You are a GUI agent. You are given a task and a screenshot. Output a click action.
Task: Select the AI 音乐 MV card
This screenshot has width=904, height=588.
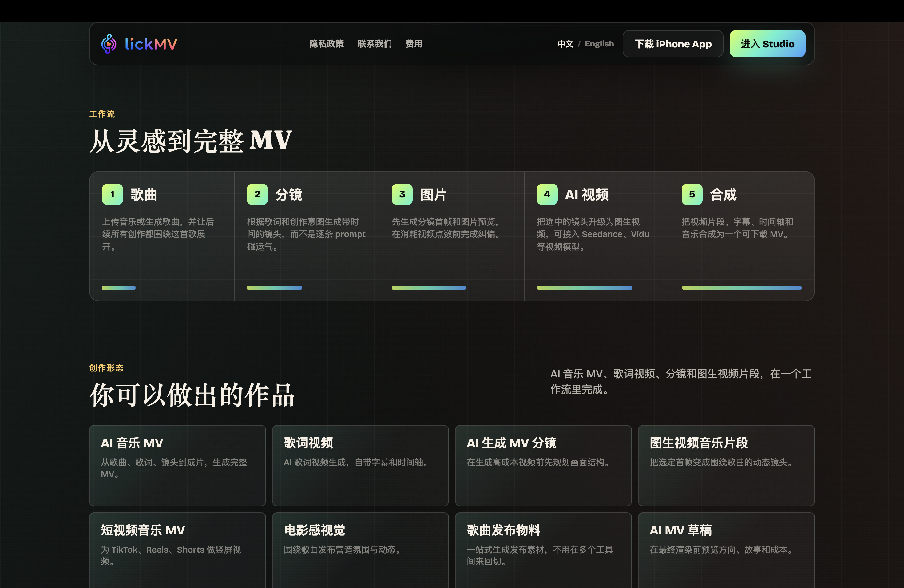[177, 465]
